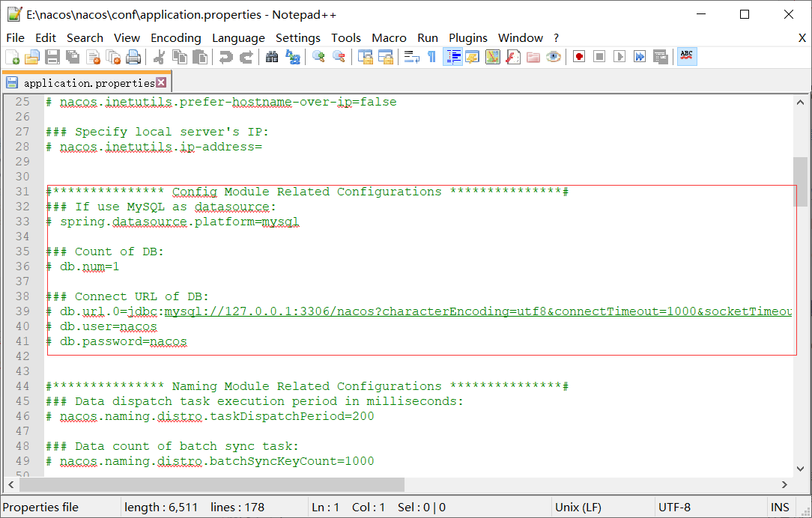The image size is (812, 518).
Task: Open the Encoding menu
Action: (x=175, y=37)
